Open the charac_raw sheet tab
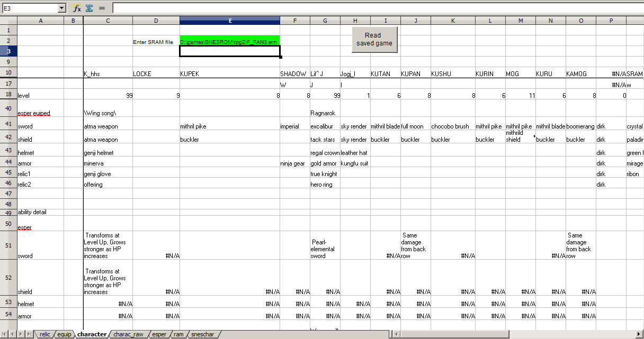The height and width of the screenshot is (339, 644). tap(128, 334)
